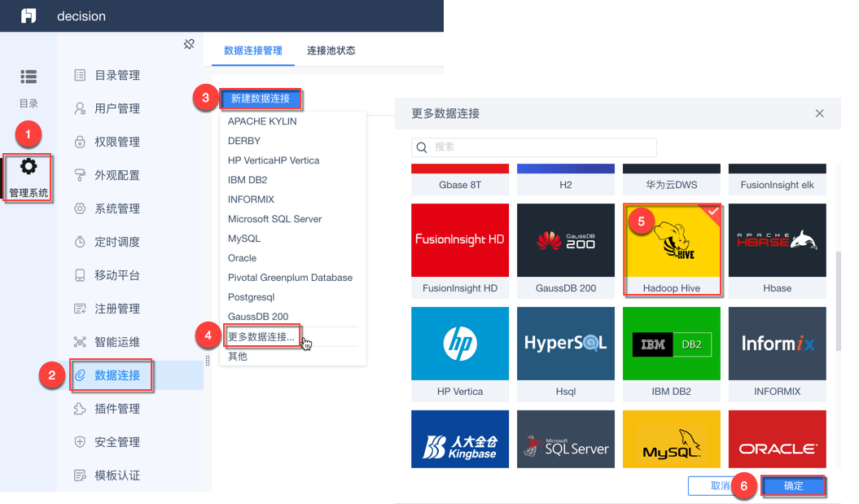This screenshot has height=504, width=859.
Task: Click 取消 to cancel the dialog
Action: pos(720,486)
